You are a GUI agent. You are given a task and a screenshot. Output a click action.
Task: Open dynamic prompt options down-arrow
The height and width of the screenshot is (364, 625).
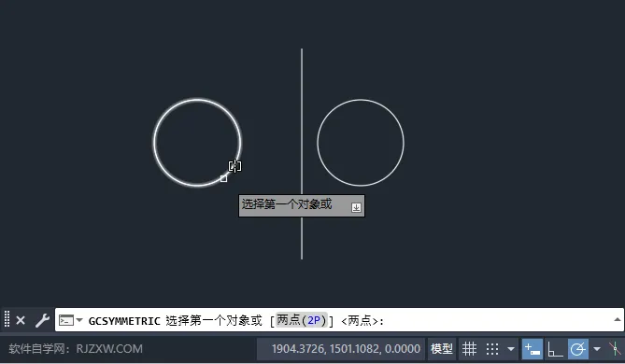tap(356, 207)
